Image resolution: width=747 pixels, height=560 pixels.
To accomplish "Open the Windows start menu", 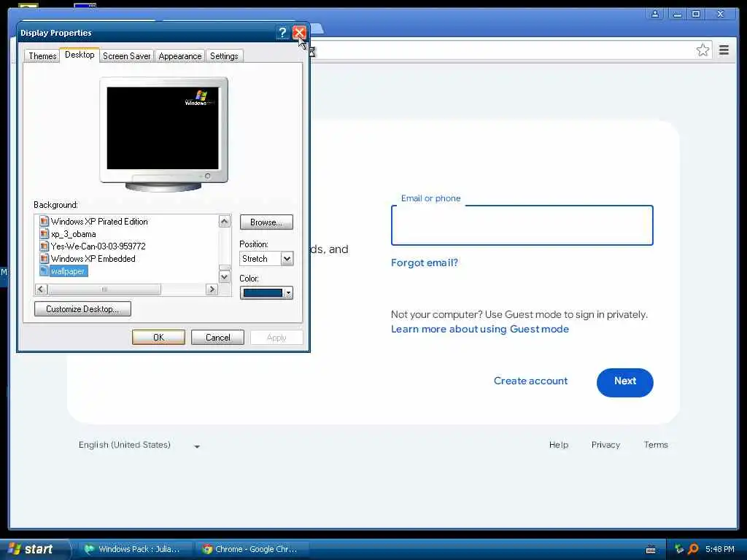I will click(32, 549).
